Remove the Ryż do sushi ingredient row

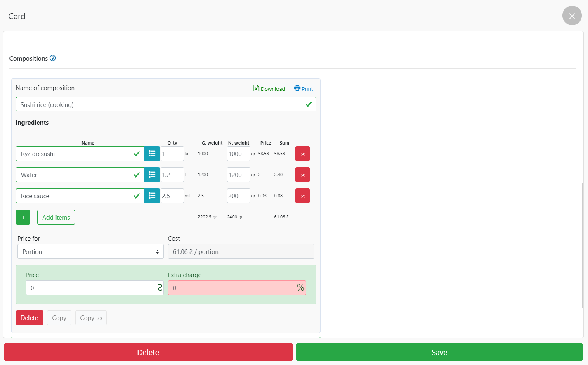coord(302,154)
